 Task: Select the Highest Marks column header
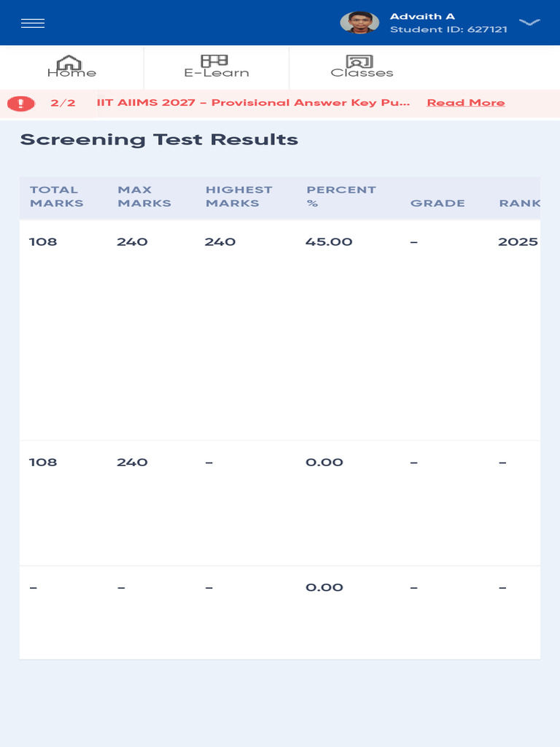tap(238, 196)
